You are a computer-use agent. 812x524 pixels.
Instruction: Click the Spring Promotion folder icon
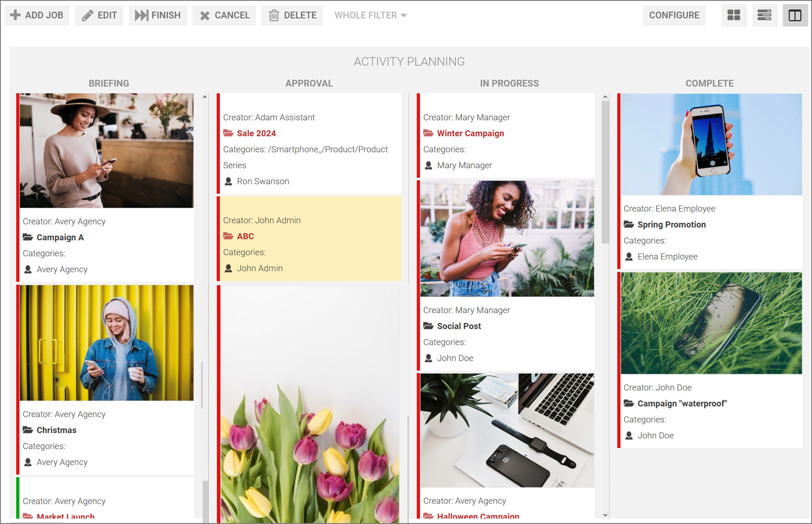click(x=629, y=224)
